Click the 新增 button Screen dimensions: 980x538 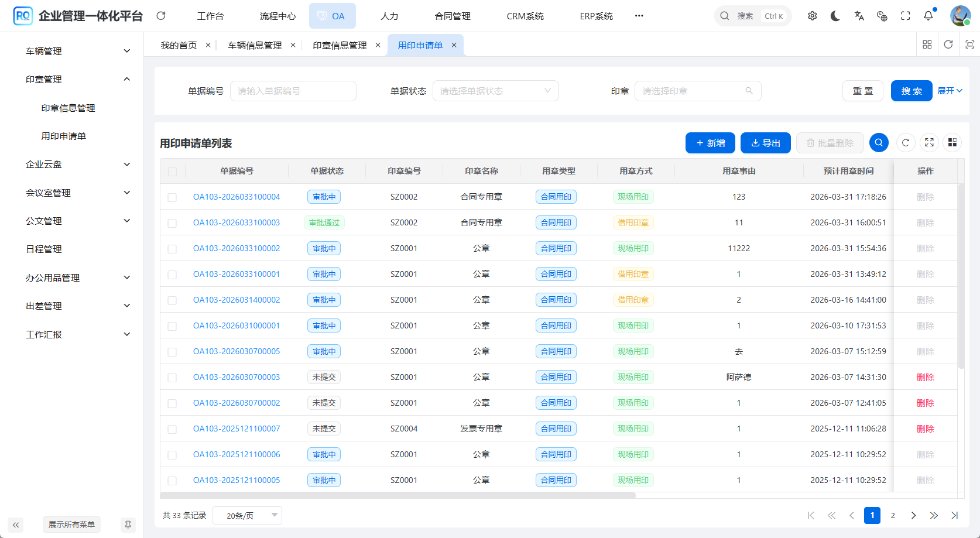click(710, 143)
